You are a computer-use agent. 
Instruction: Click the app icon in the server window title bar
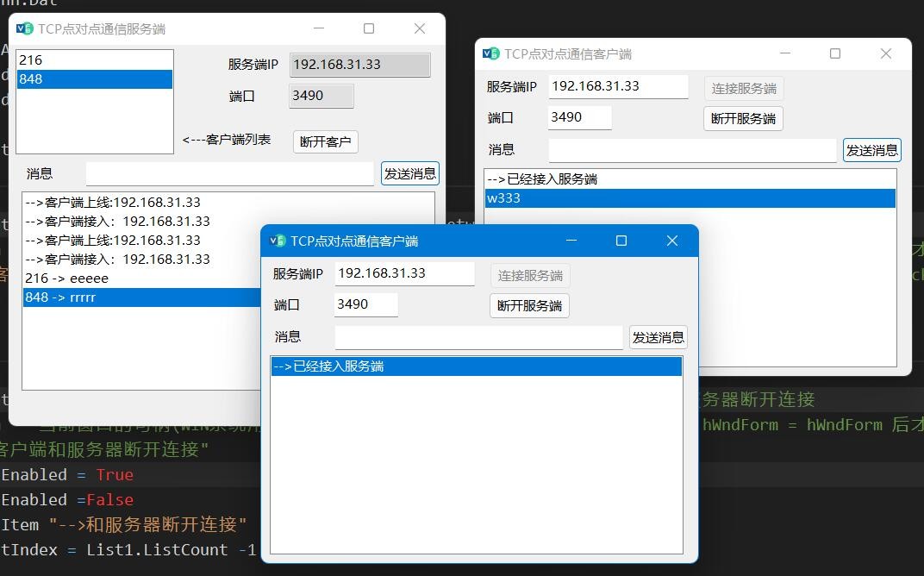click(25, 28)
